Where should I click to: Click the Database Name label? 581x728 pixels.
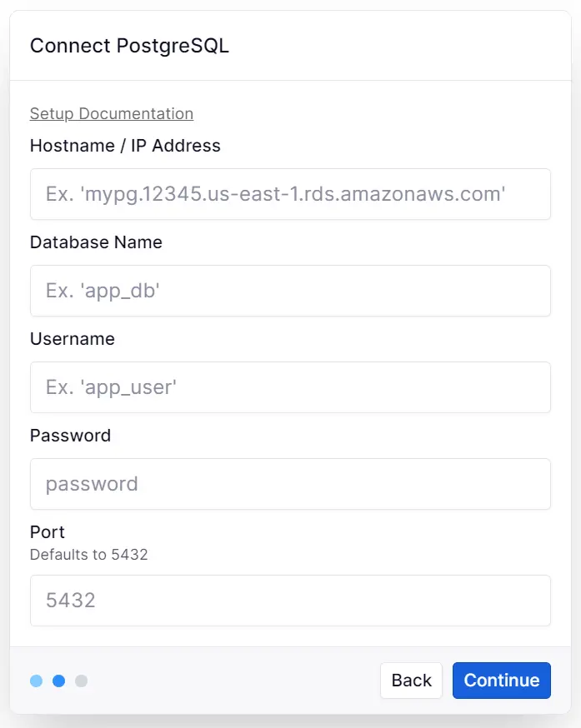click(x=96, y=242)
